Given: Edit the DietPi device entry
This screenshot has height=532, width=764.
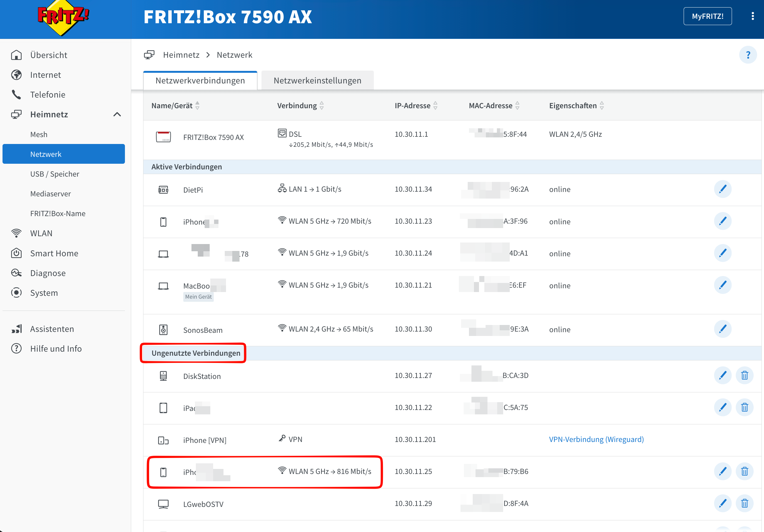Looking at the screenshot, I should tap(722, 189).
